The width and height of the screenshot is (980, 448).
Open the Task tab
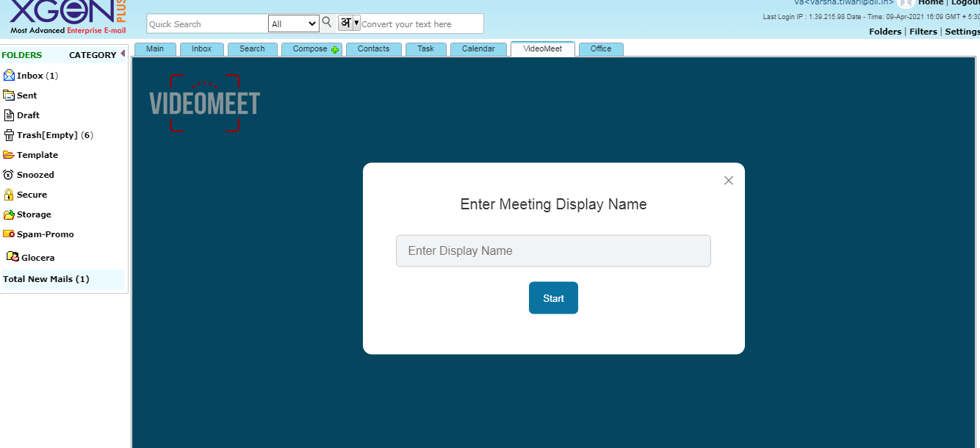click(x=425, y=49)
